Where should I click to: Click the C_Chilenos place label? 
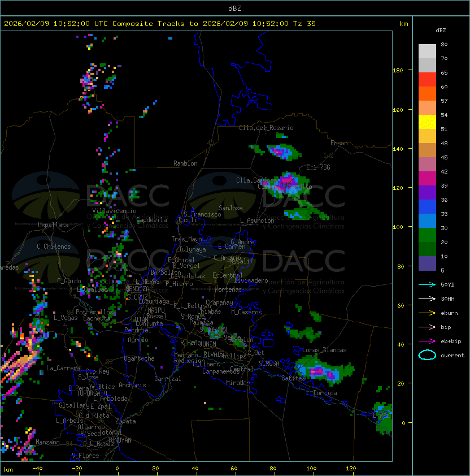54,246
